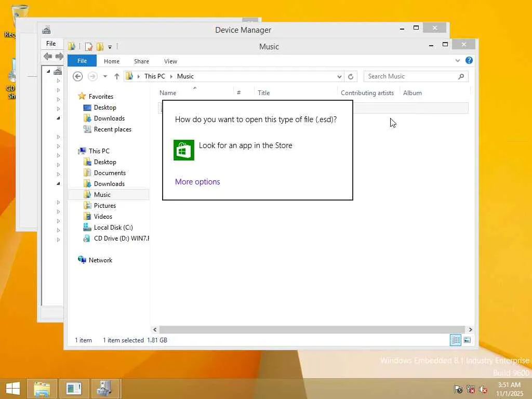The height and width of the screenshot is (399, 532).
Task: Click New folder icon in quick access toolbar
Action: pos(100,46)
